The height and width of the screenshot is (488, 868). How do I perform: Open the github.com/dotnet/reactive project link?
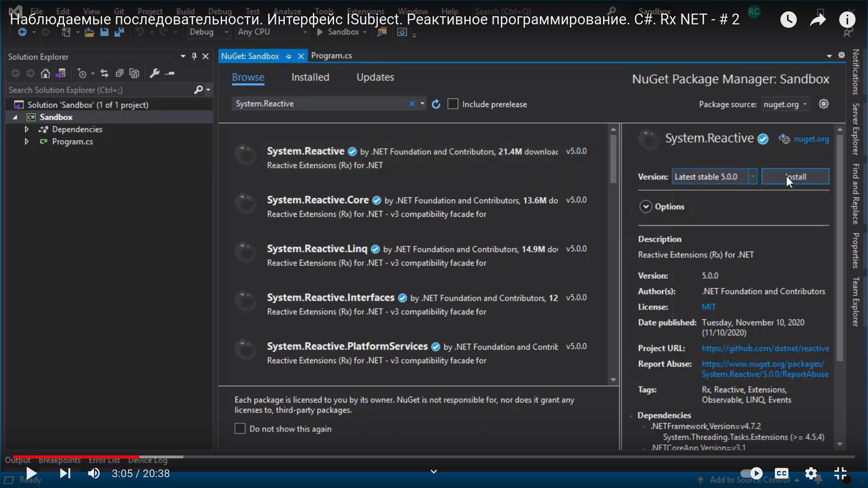[765, 348]
